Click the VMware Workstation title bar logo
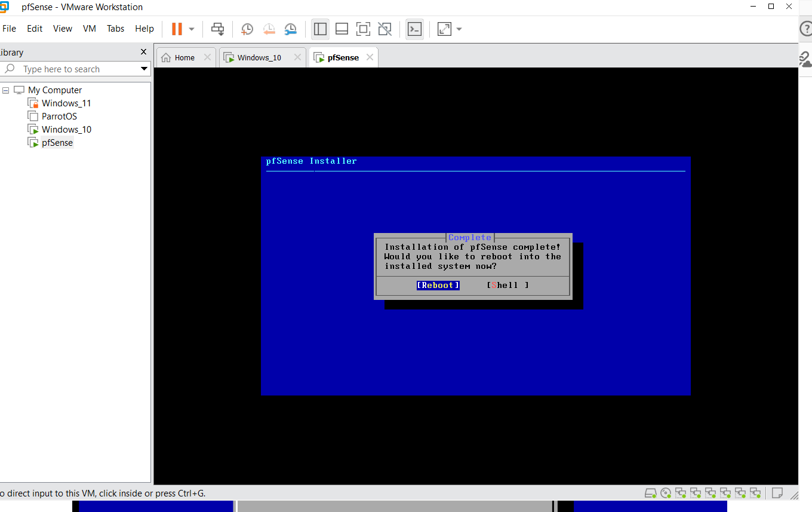The image size is (812, 512). coord(4,7)
